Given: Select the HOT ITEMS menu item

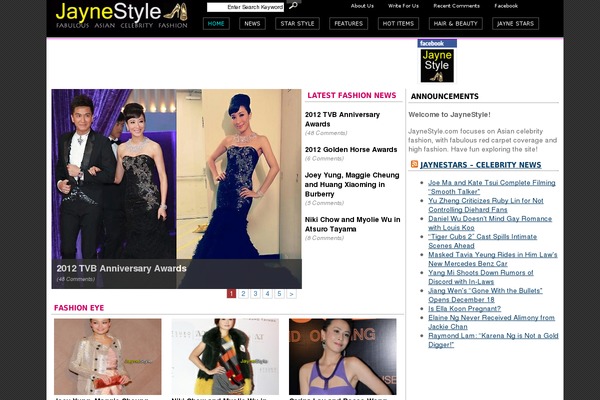Looking at the screenshot, I should pos(398,23).
